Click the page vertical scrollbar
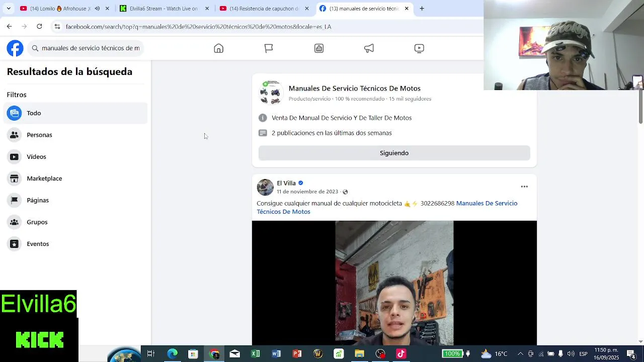The image size is (644, 362). (640, 107)
